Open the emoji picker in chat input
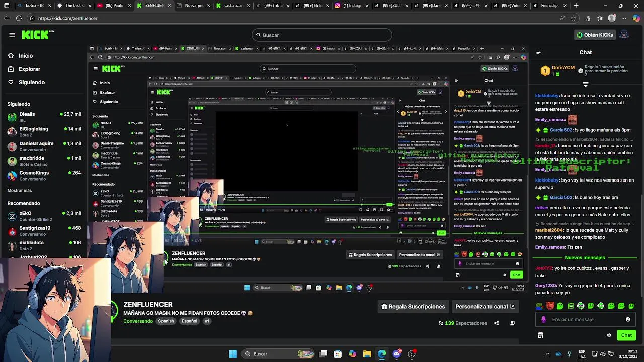This screenshot has width=644, height=362. click(x=627, y=319)
